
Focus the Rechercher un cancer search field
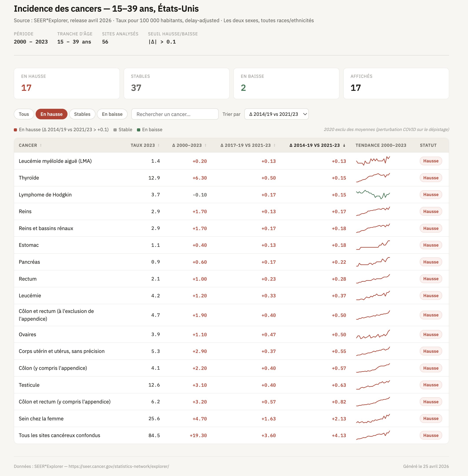[x=175, y=114]
